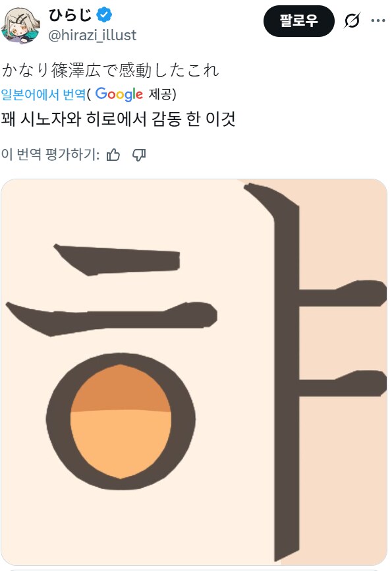Click the ひらじ display name
Screen dimensions: 392x571
(70, 15)
